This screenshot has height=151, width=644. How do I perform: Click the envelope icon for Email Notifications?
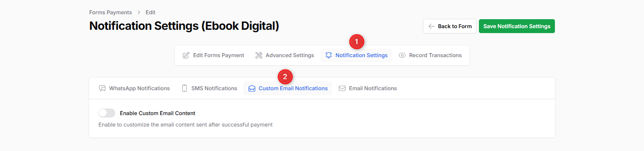tap(342, 88)
